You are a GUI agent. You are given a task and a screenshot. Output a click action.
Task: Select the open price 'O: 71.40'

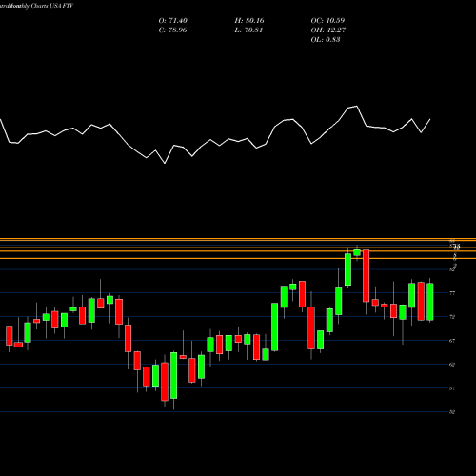[173, 21]
